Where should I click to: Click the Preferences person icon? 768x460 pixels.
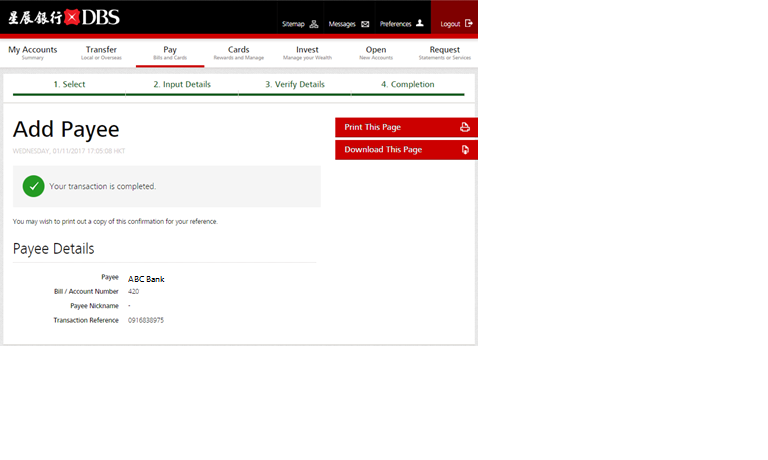tap(420, 23)
